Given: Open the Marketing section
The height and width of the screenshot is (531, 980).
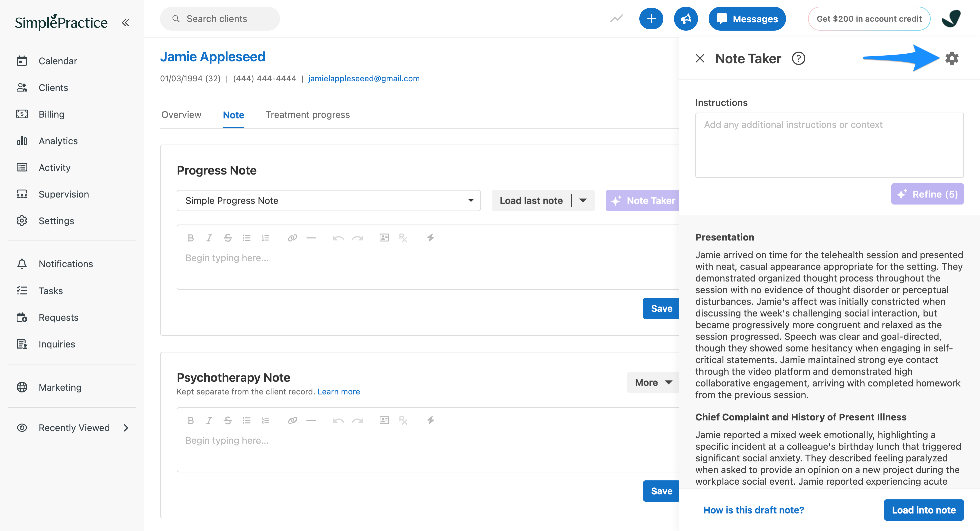Looking at the screenshot, I should pyautogui.click(x=48, y=387).
